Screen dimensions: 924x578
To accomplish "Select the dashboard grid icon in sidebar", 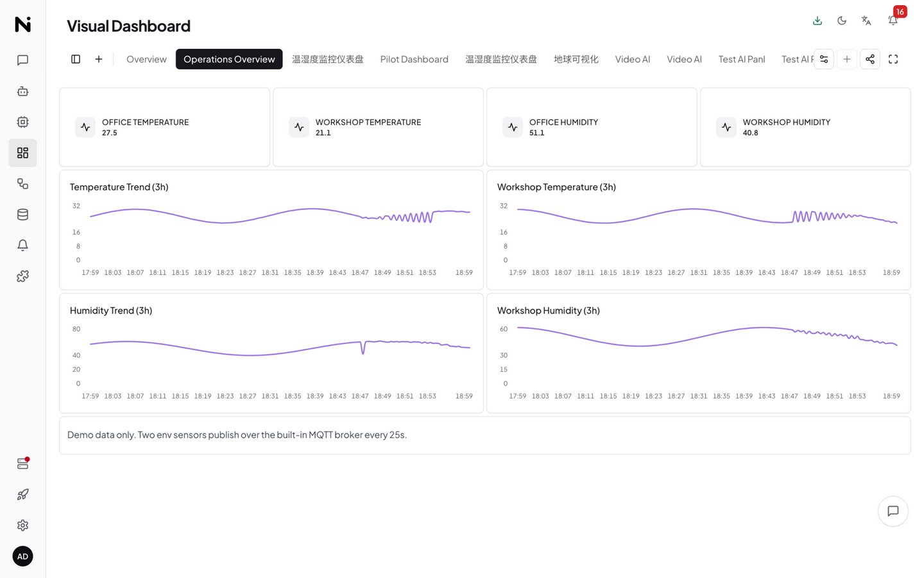I will pos(22,153).
